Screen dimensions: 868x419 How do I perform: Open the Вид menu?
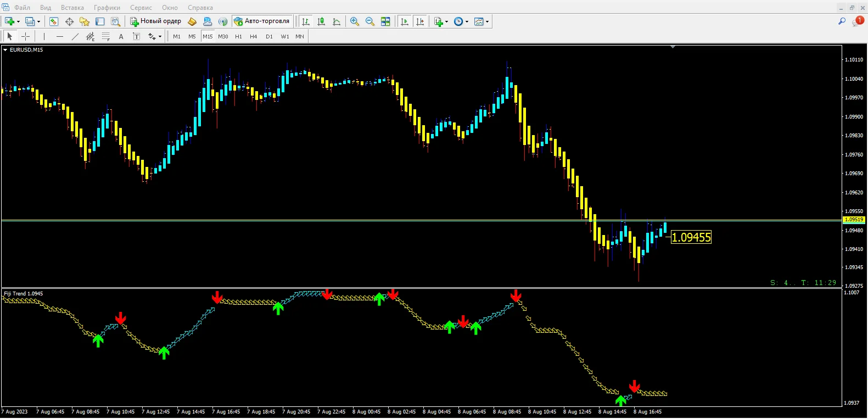click(x=46, y=8)
